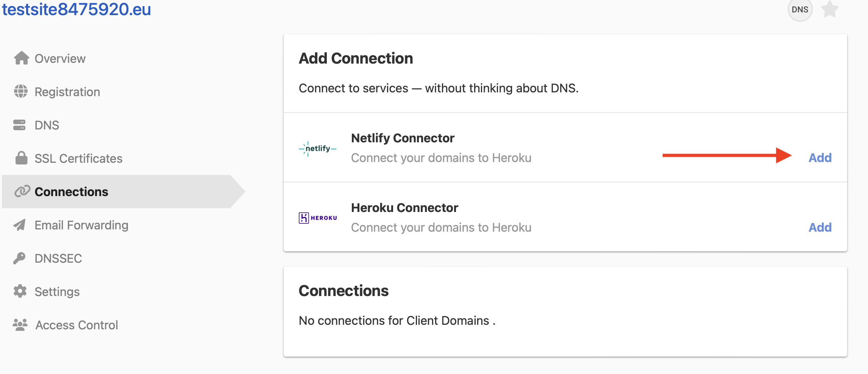This screenshot has height=374, width=868.
Task: Click the Netlify Connector title text
Action: tap(403, 138)
